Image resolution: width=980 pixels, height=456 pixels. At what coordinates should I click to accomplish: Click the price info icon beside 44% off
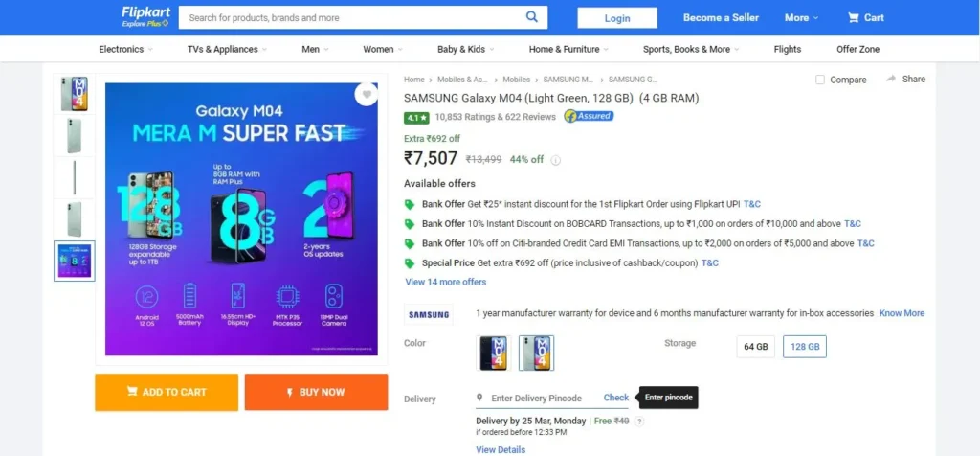coord(555,160)
